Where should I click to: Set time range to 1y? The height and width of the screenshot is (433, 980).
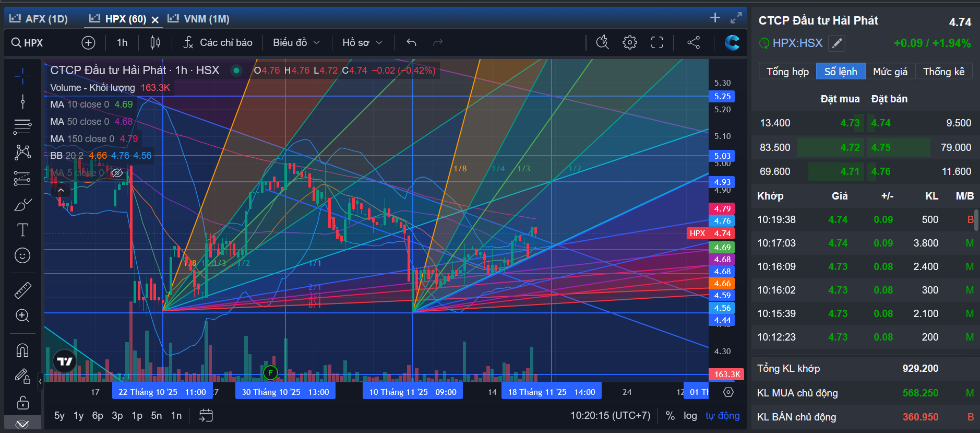point(79,416)
